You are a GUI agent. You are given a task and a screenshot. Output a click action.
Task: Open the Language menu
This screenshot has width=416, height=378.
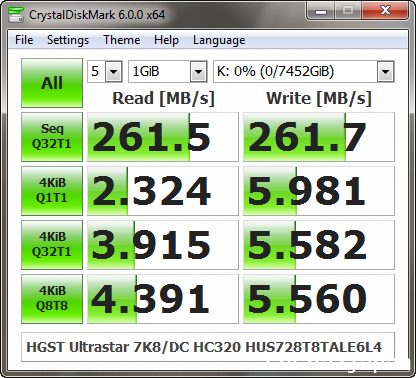[219, 40]
